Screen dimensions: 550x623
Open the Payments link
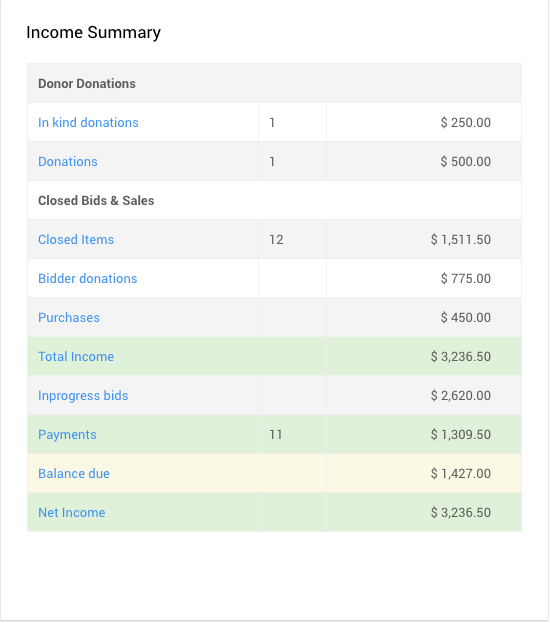pyautogui.click(x=67, y=435)
